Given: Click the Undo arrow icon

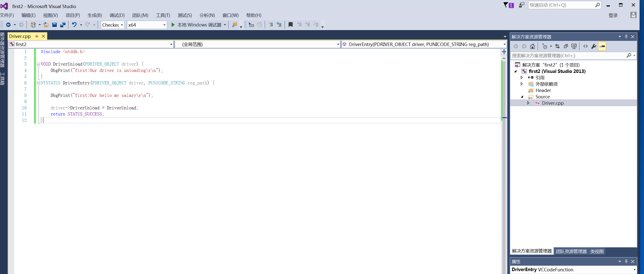Looking at the screenshot, I should click(x=74, y=25).
